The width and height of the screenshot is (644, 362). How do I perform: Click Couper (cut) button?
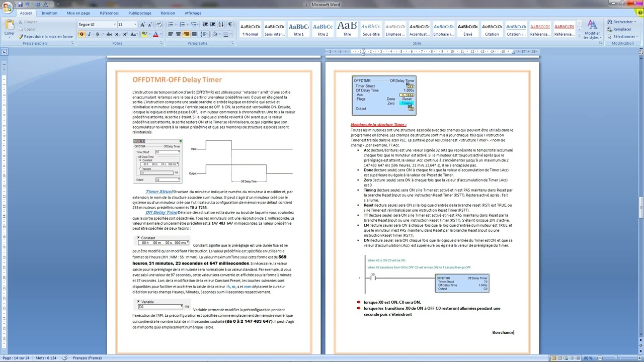coord(27,22)
